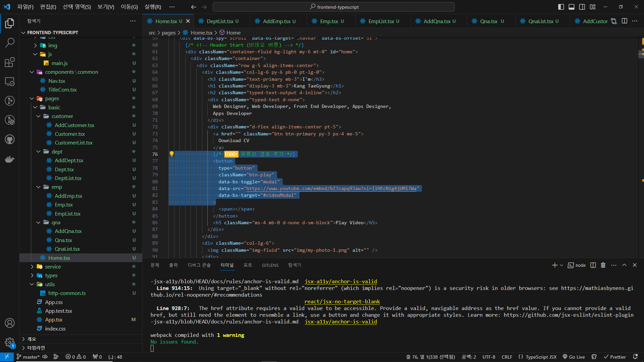
Task: Open the GitHub view in activity bar
Action: (10, 139)
